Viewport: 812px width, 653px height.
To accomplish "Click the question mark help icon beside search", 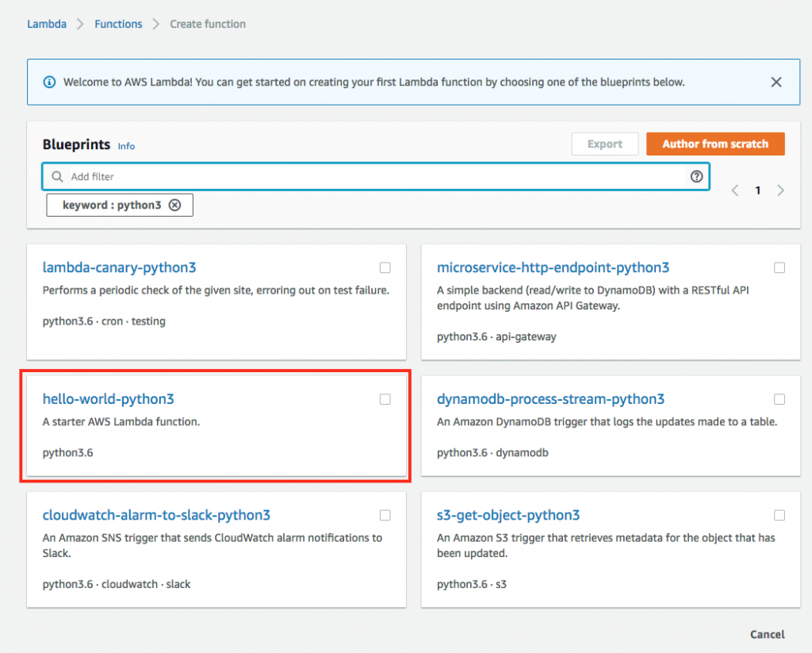I will [x=696, y=176].
